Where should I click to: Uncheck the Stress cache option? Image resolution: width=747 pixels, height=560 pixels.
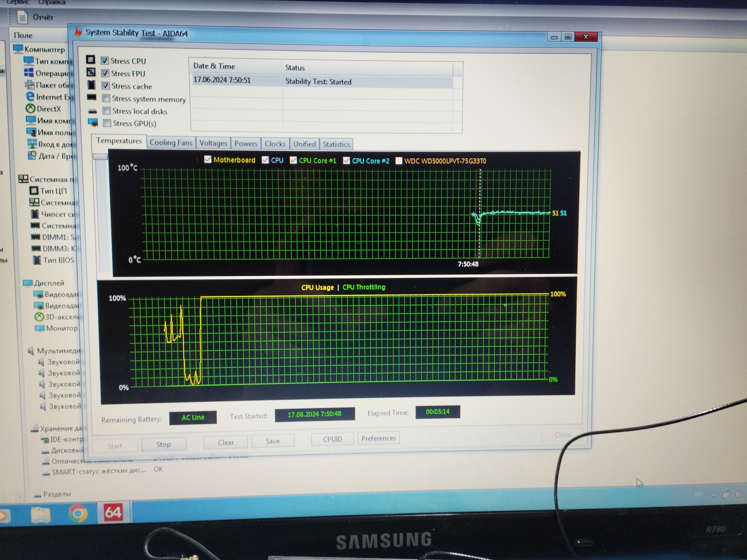click(x=105, y=86)
